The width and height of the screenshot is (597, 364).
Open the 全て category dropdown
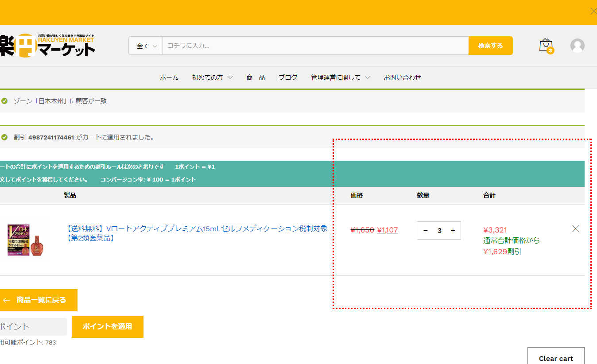point(146,46)
